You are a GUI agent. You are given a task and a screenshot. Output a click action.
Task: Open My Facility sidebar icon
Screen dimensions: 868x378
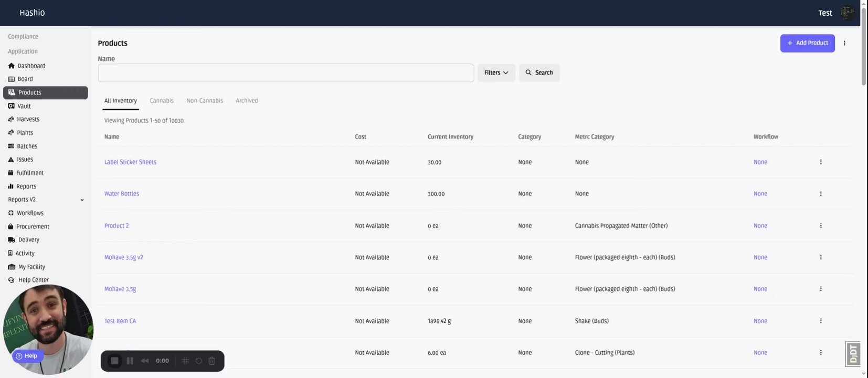(12, 267)
